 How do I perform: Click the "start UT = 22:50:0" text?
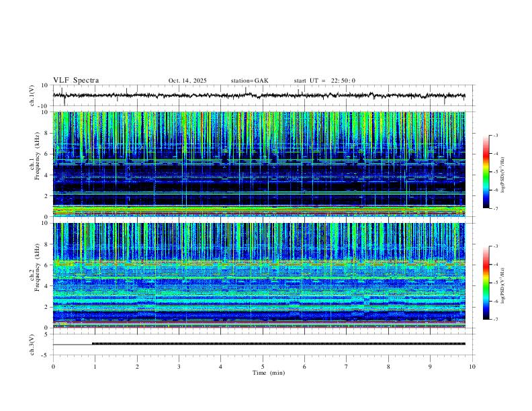[x=324, y=81]
